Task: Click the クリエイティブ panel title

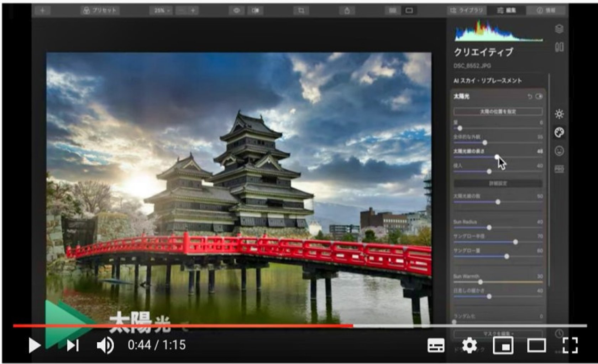Action: click(483, 52)
